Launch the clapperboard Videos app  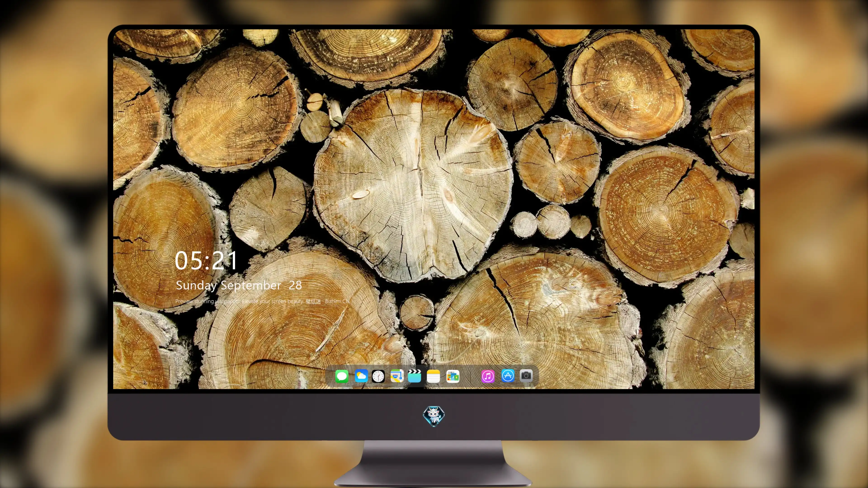415,376
